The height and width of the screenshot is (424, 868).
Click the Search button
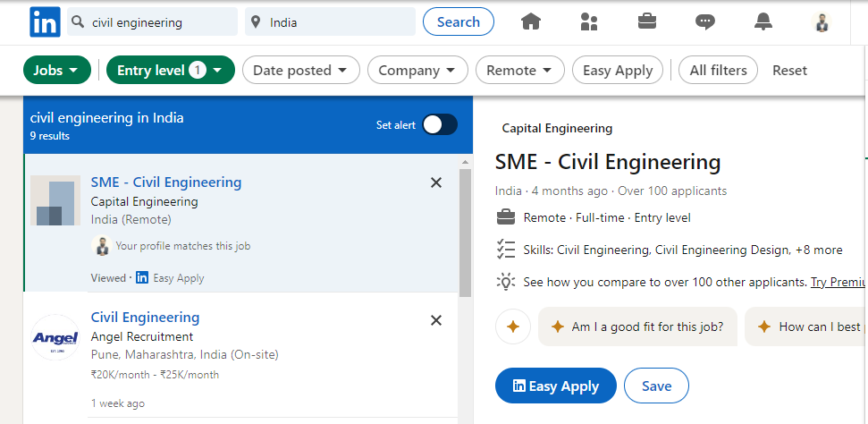[459, 21]
